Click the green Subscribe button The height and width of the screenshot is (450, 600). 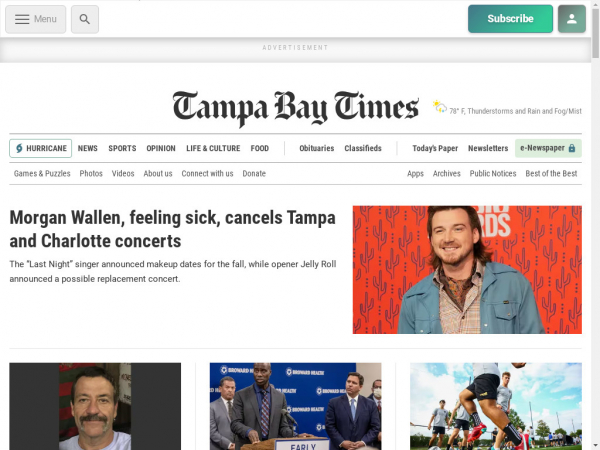[510, 19]
